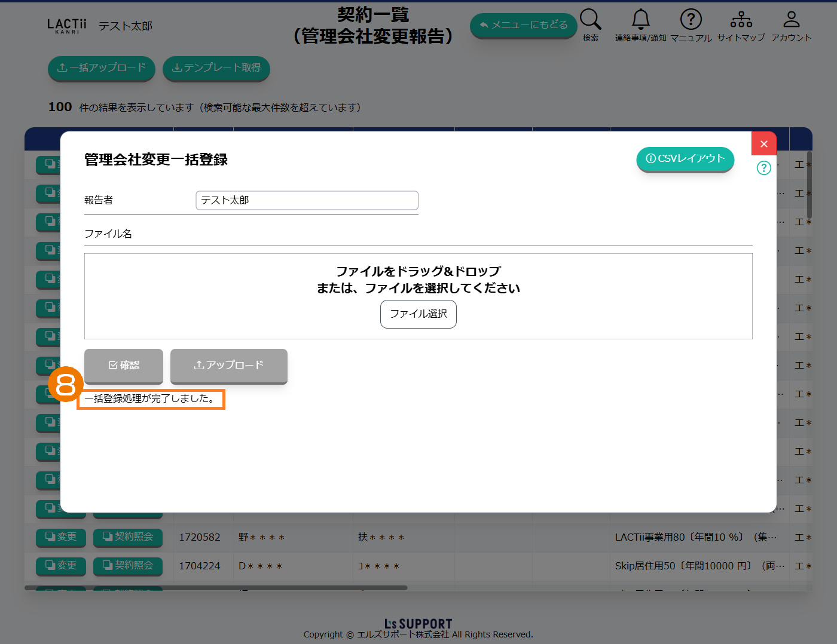Image resolution: width=837 pixels, height=644 pixels.
Task: Click the 一括アップロード button
Action: coord(101,68)
